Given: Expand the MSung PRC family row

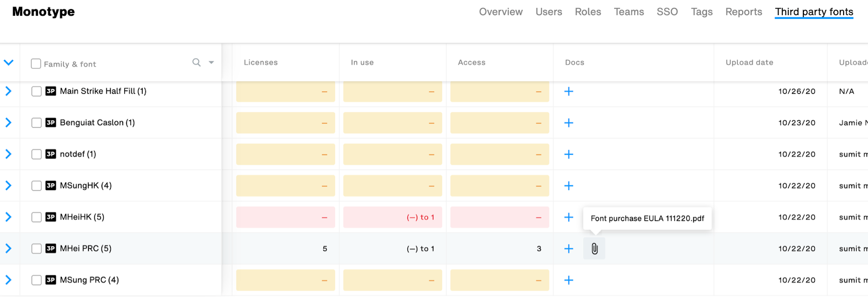Looking at the screenshot, I should (8, 280).
